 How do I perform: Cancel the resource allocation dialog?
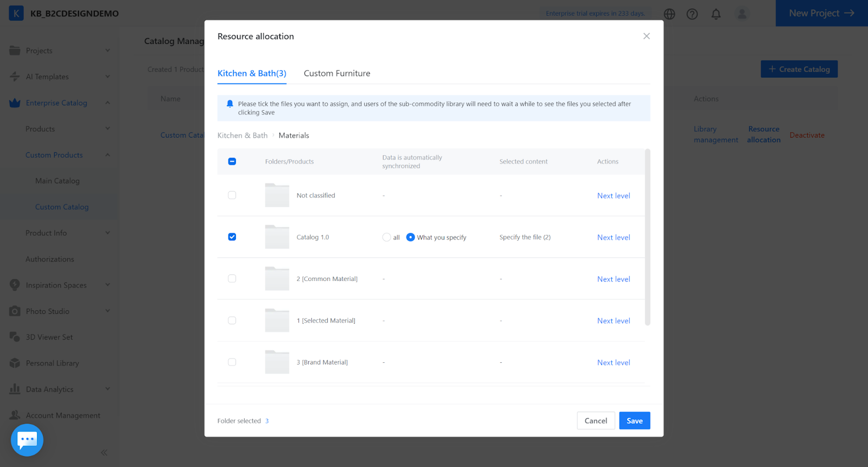[596, 421]
